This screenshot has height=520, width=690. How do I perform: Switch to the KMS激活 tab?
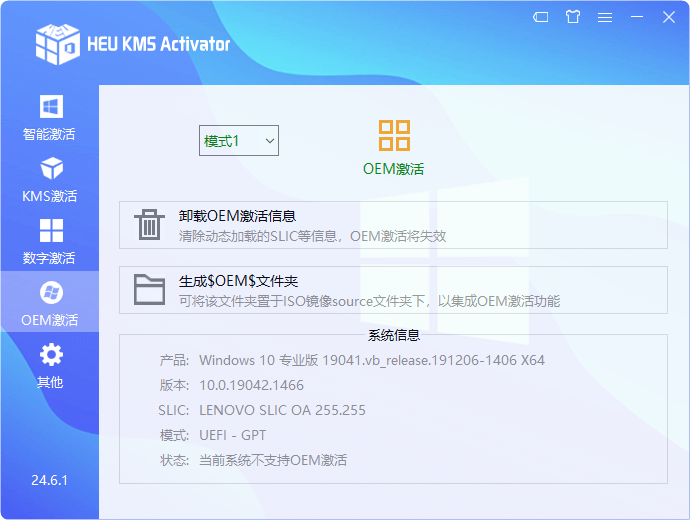(x=49, y=180)
